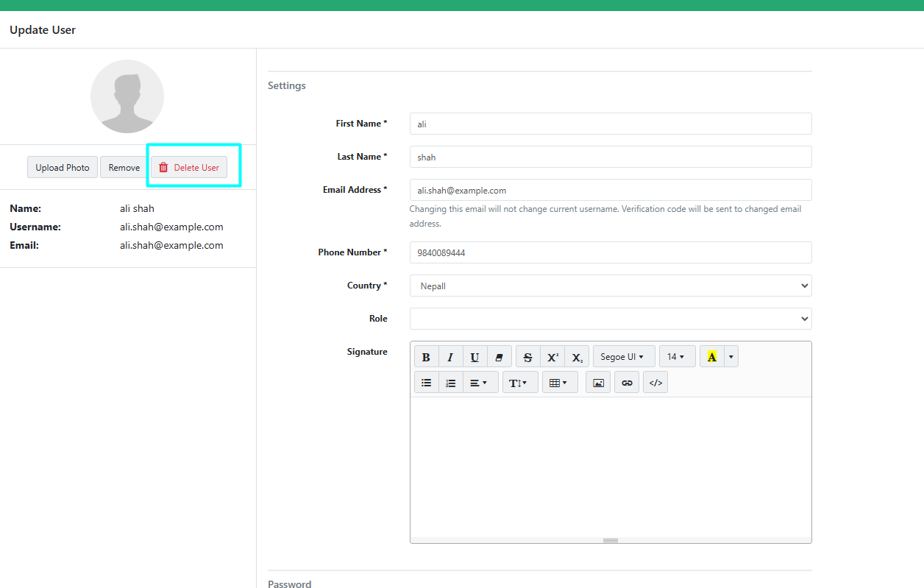The image size is (924, 588).
Task: Open the font color options arrow
Action: coord(731,357)
